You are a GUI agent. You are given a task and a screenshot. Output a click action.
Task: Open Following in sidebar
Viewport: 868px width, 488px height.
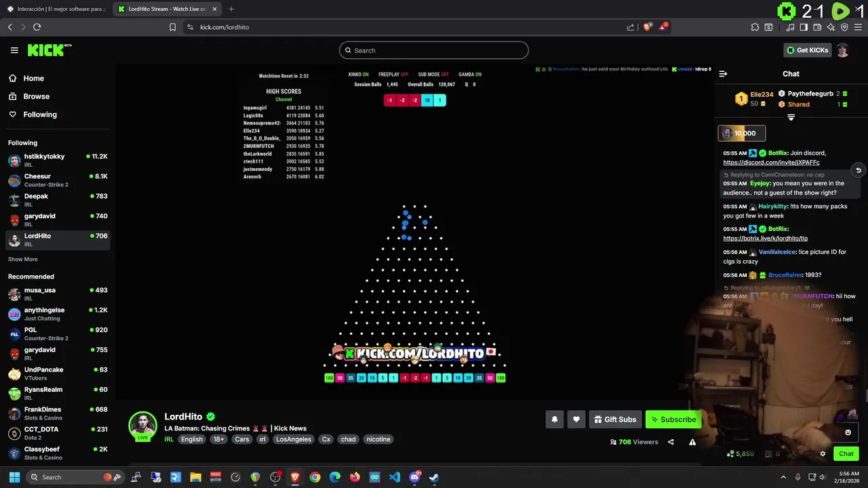33,115
